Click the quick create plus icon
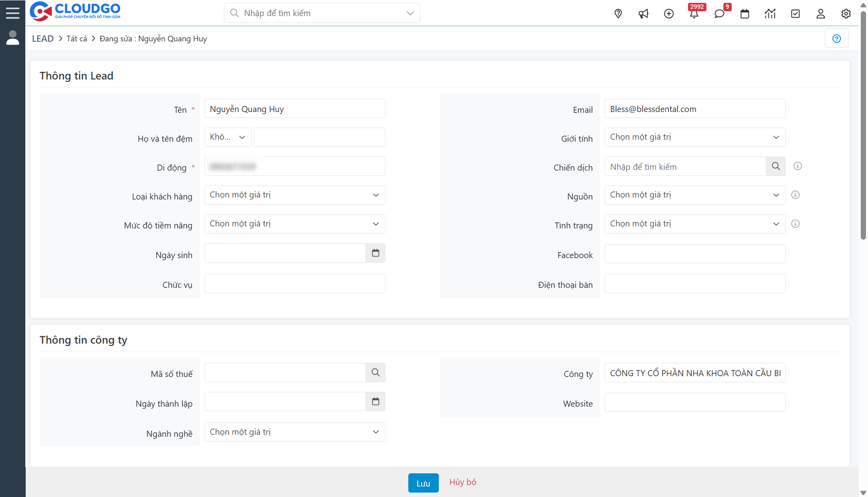This screenshot has height=497, width=868. pos(669,14)
